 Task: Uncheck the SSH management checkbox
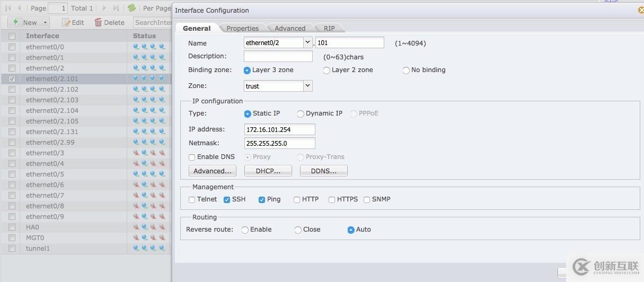point(227,200)
